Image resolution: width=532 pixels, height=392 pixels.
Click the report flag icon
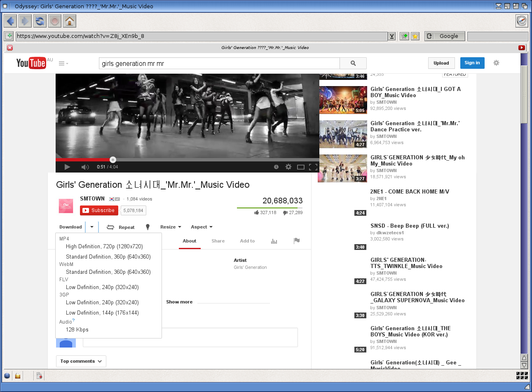coord(297,241)
